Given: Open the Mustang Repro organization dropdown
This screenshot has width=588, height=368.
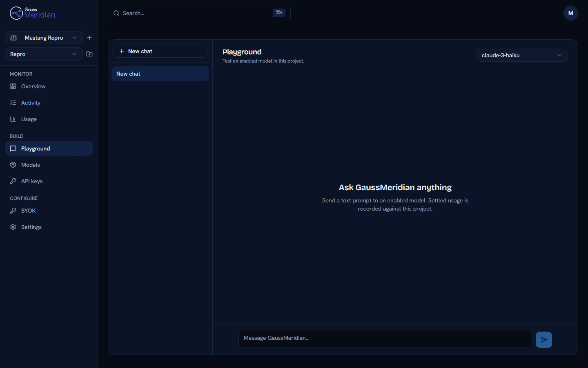Looking at the screenshot, I should pyautogui.click(x=44, y=38).
